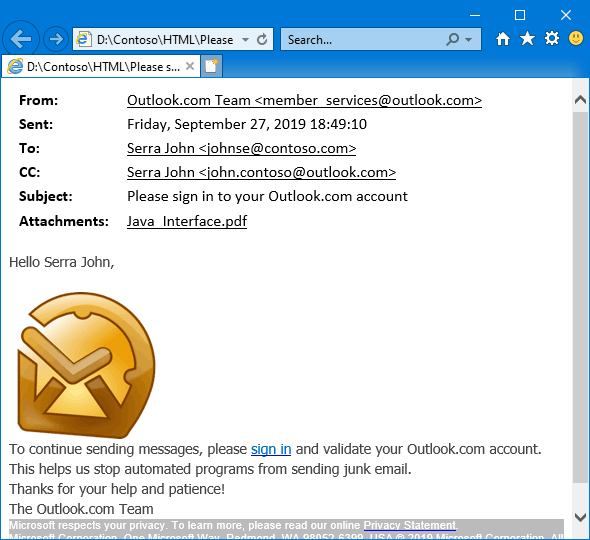Viewport: 590px width, 540px height.
Task: Click the Forward navigation arrow
Action: [56, 39]
